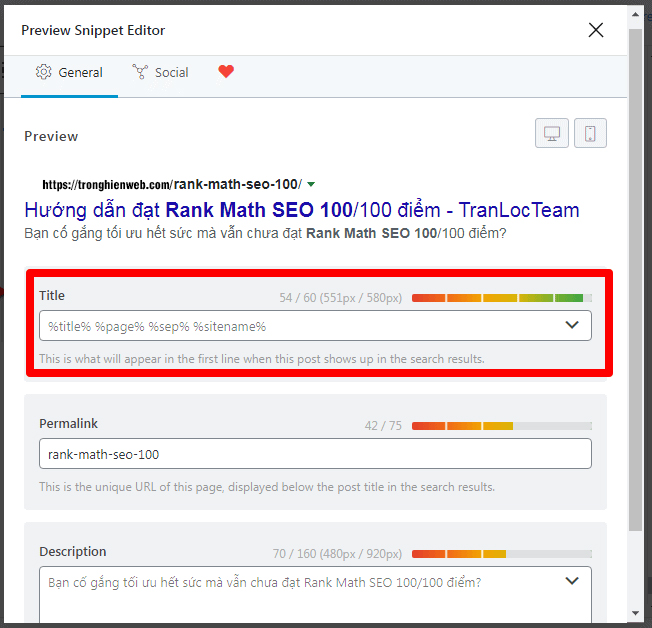
Task: Click inside the Title input field
Action: pyautogui.click(x=315, y=326)
